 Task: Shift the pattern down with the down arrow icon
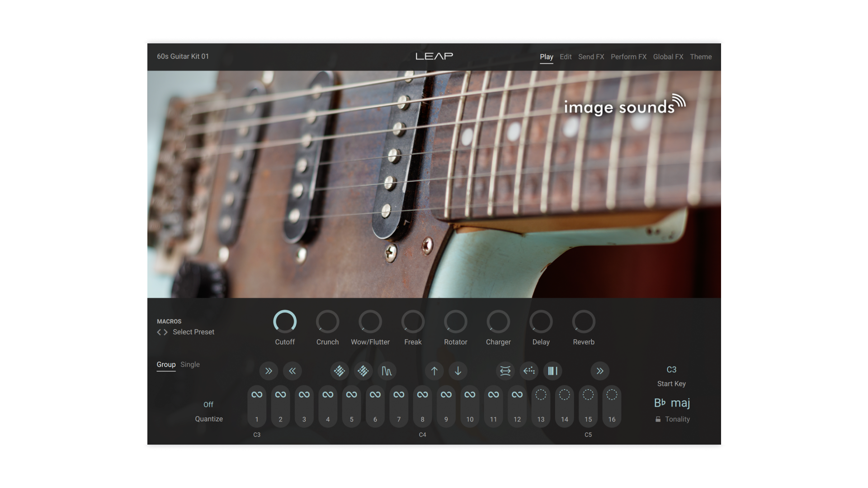[x=458, y=371]
